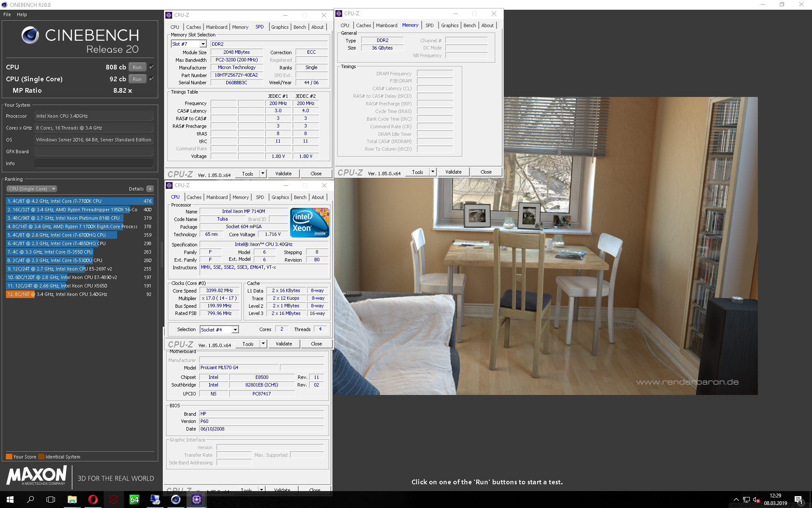
Task: Switch to CPU-Z taskbar icon
Action: 196,500
